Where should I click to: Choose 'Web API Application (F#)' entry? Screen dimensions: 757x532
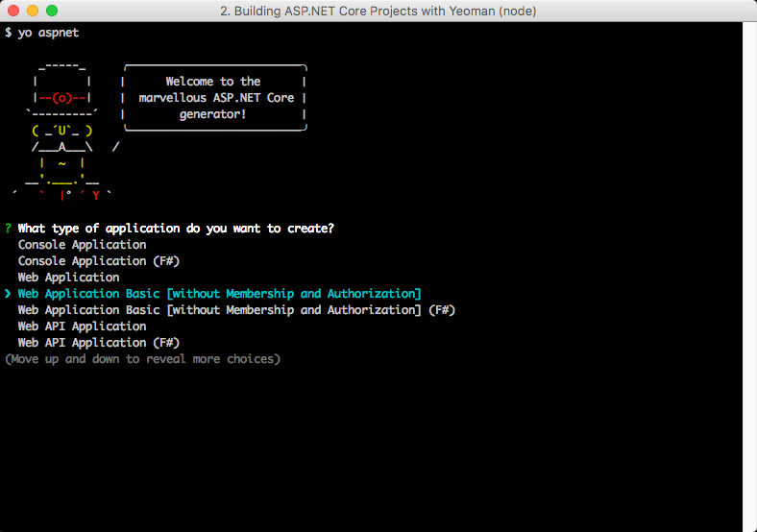[x=99, y=343]
